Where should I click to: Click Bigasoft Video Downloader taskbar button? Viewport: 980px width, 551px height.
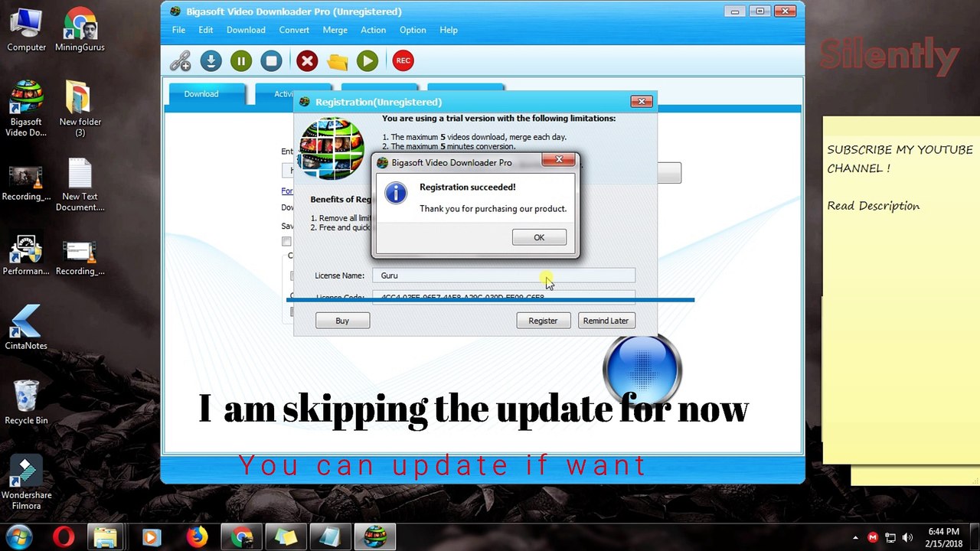click(x=374, y=537)
